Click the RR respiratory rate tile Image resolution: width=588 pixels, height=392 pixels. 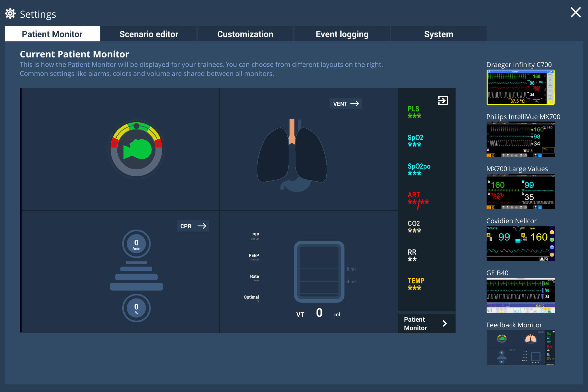click(x=412, y=256)
